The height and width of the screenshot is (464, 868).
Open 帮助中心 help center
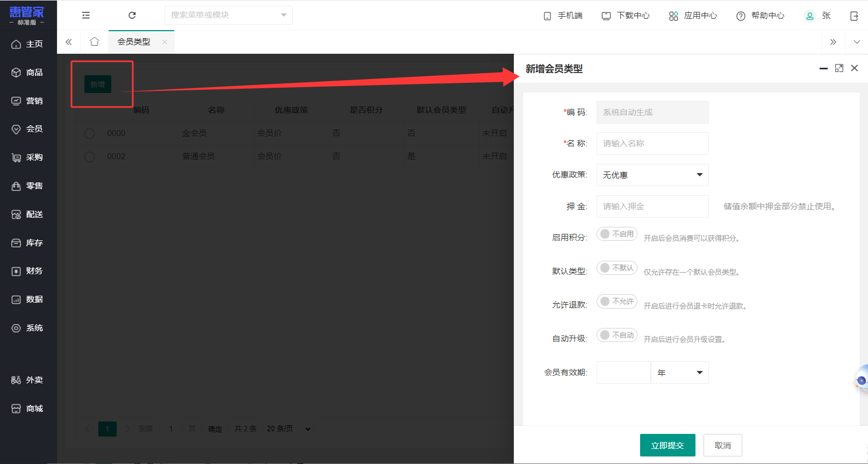click(760, 16)
